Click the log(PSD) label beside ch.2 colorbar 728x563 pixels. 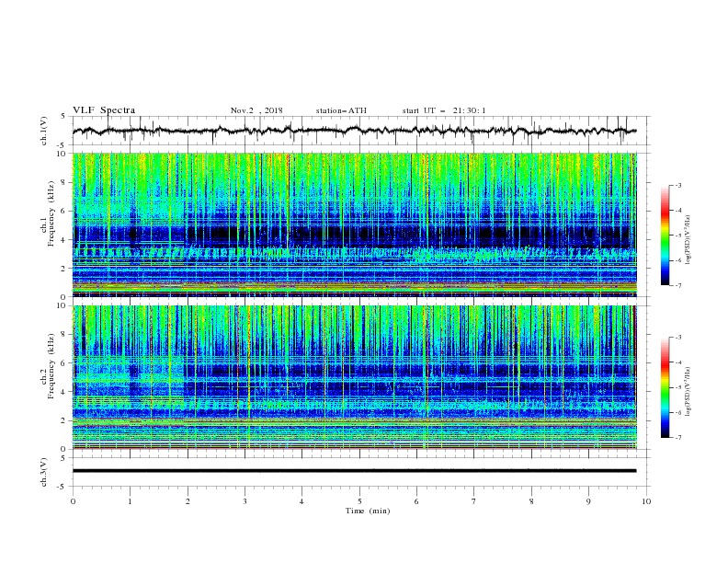(688, 391)
